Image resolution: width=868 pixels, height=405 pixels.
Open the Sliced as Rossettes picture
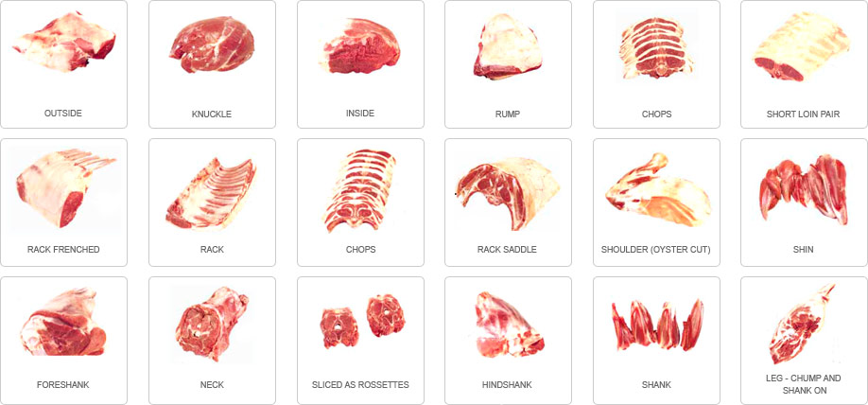[x=362, y=322]
